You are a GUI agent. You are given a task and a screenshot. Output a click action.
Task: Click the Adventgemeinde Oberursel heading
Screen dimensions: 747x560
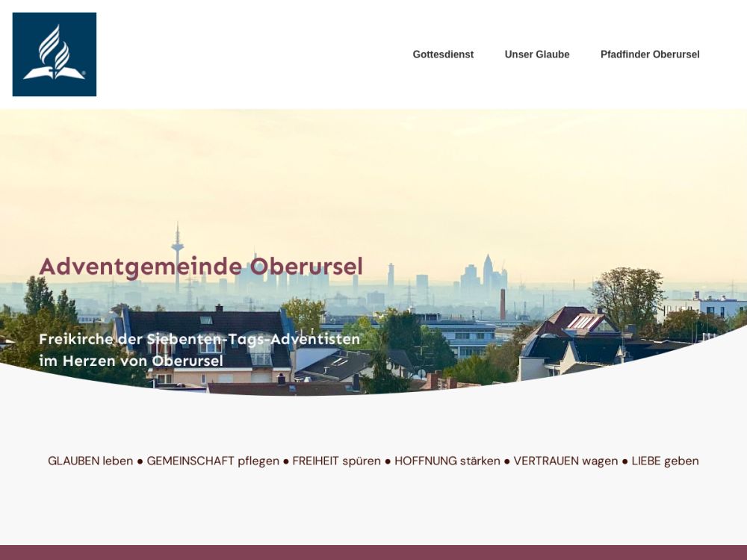coord(201,267)
